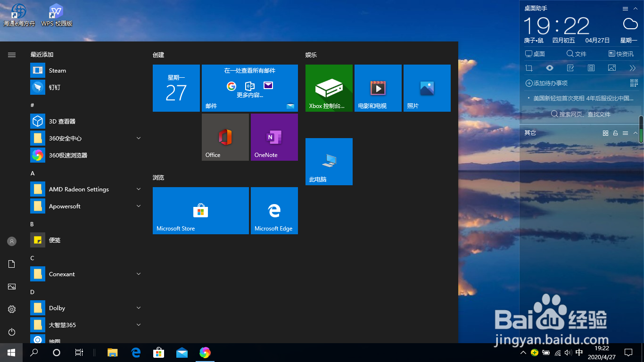
Task: Toggle the lock icon in the 其它 bar
Action: [615, 133]
